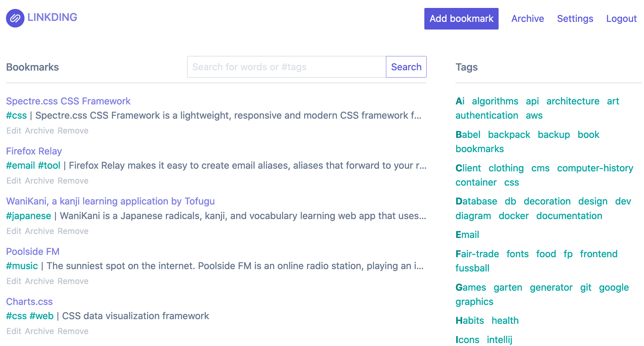The width and height of the screenshot is (644, 346).
Task: Remove the Charts.css bookmark
Action: (73, 331)
